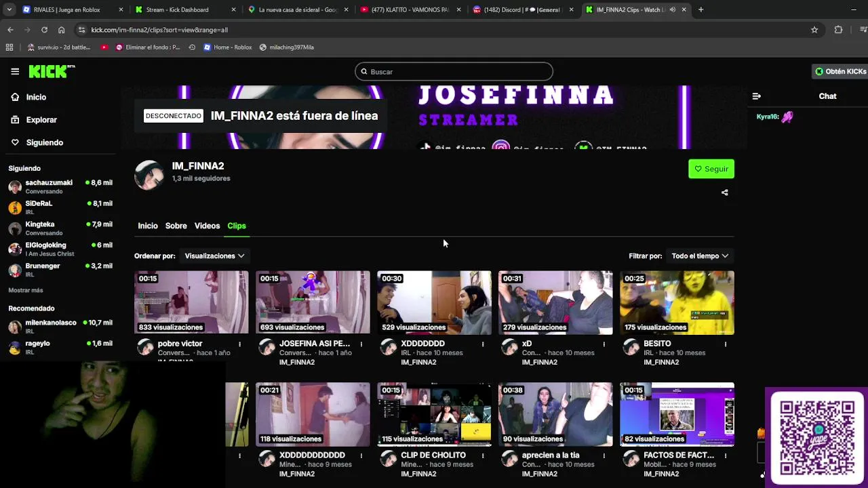Viewport: 868px width, 488px height.
Task: Play the xD clip with 279 views
Action: coord(555,302)
